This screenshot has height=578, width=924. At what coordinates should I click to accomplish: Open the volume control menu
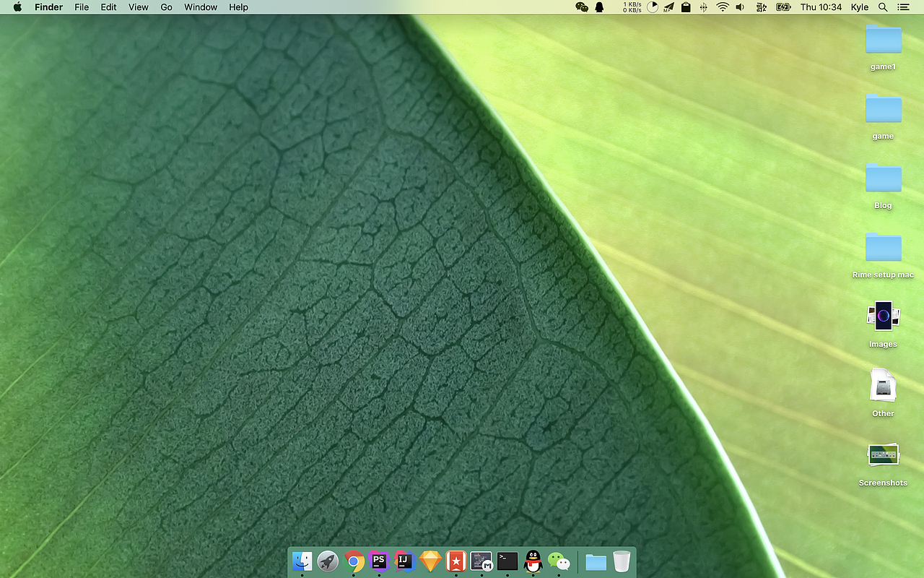click(x=740, y=7)
